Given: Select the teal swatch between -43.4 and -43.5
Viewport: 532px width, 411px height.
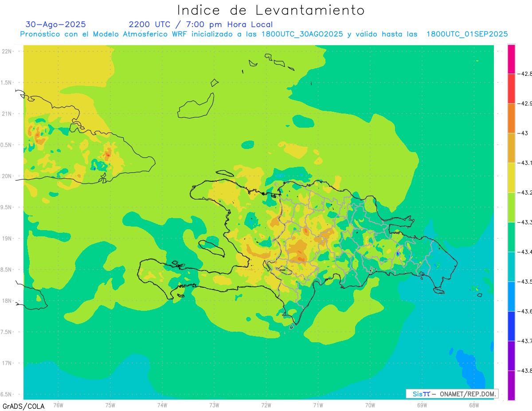Looking at the screenshot, I should coord(511,267).
